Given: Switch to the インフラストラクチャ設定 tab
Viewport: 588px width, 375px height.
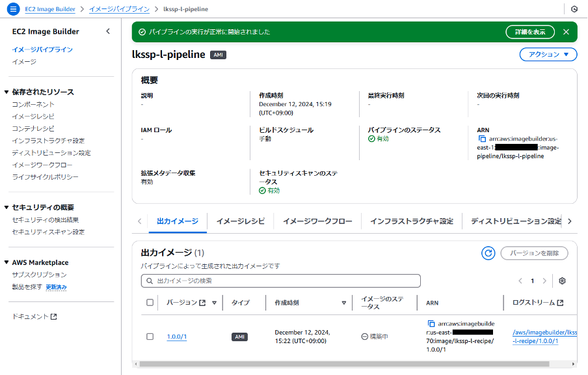Looking at the screenshot, I should [412, 221].
